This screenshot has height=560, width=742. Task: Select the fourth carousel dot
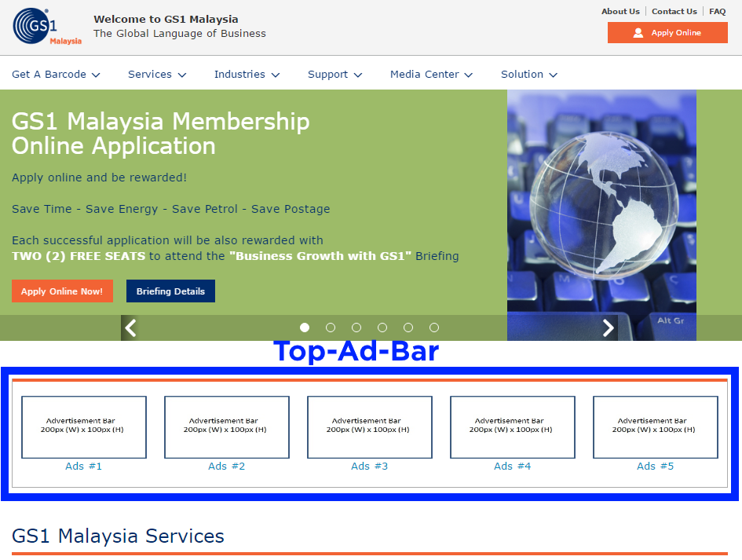tap(382, 328)
